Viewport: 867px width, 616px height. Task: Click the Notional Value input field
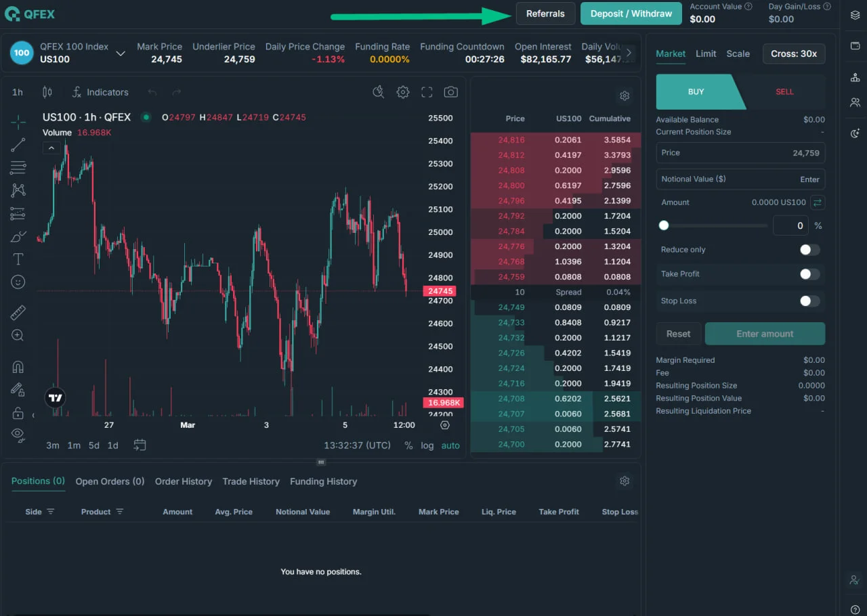tap(740, 179)
